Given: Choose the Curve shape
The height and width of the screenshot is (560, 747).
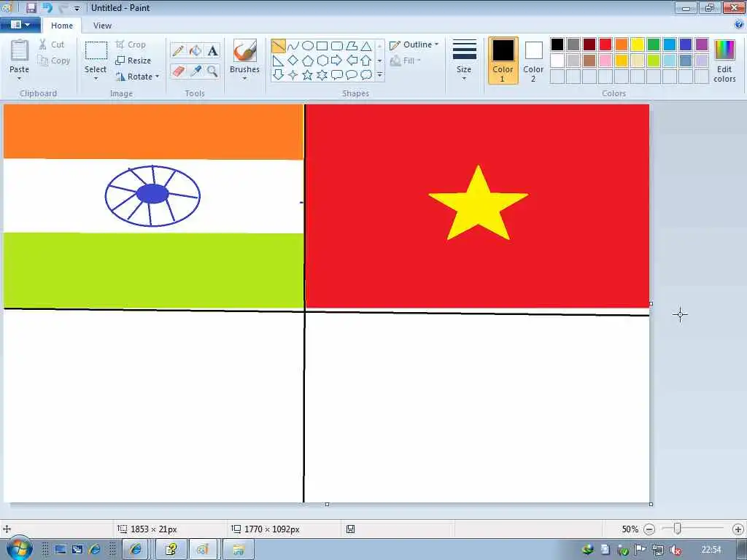Looking at the screenshot, I should click(x=293, y=46).
